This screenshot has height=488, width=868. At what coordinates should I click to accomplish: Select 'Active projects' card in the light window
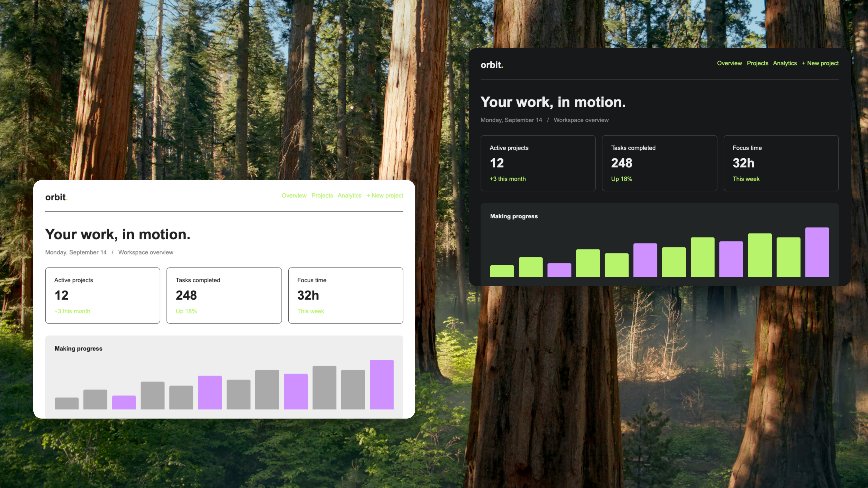(103, 295)
